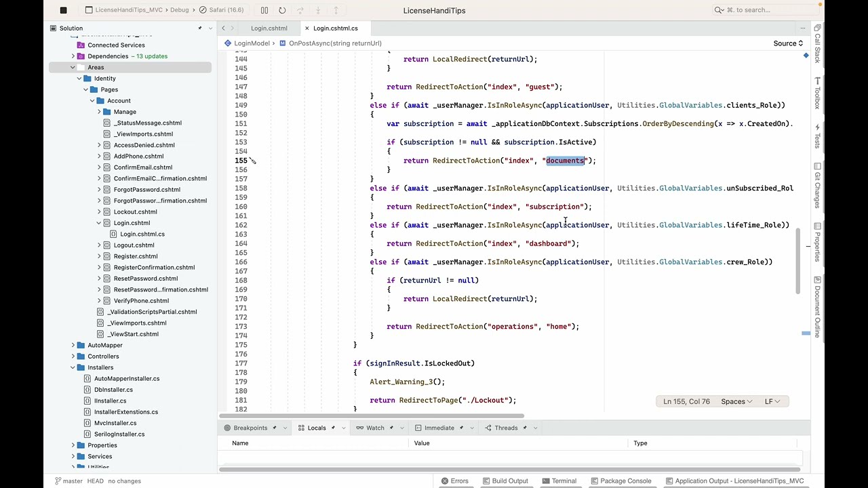Pin the Breakpoints pad
868x488 pixels.
point(273,428)
